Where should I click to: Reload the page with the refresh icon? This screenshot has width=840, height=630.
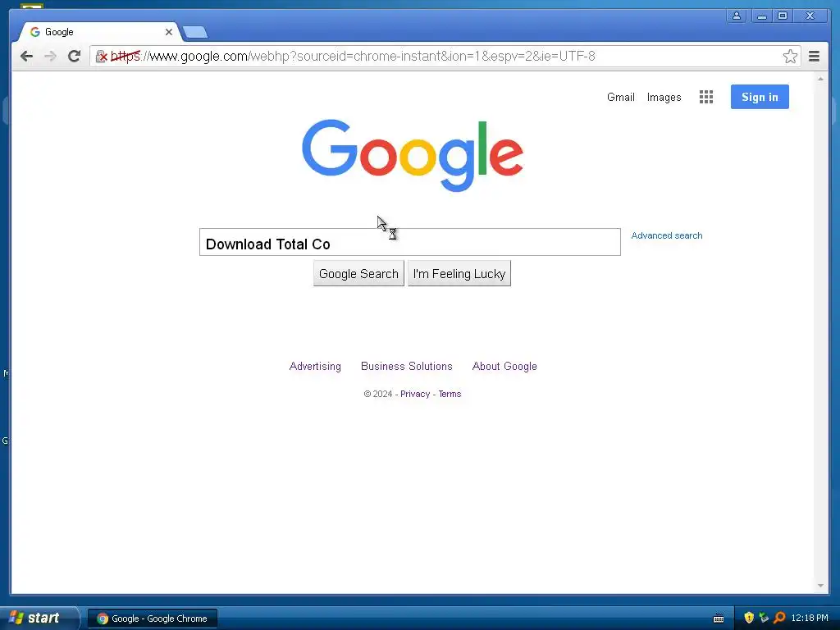(x=74, y=56)
